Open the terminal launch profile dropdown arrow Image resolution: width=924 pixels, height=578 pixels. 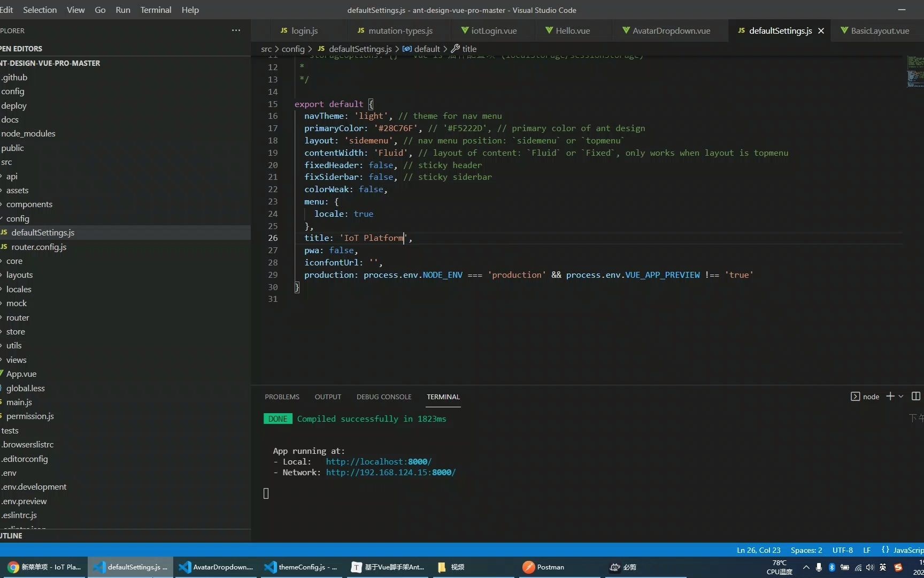(x=901, y=396)
